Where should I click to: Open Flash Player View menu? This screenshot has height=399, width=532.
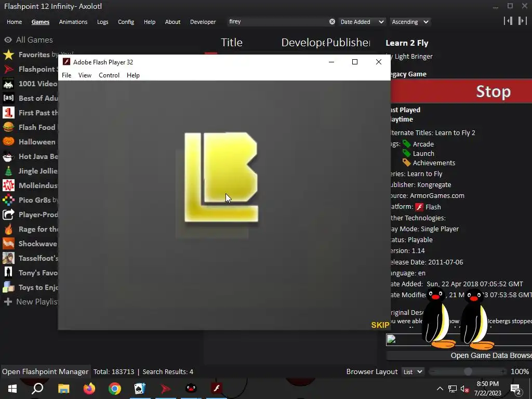(x=85, y=75)
